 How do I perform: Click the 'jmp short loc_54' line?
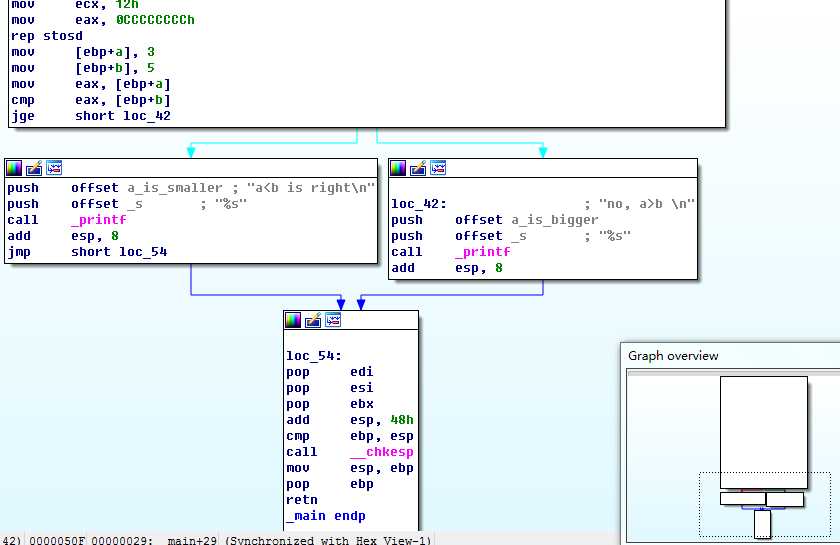coord(87,252)
